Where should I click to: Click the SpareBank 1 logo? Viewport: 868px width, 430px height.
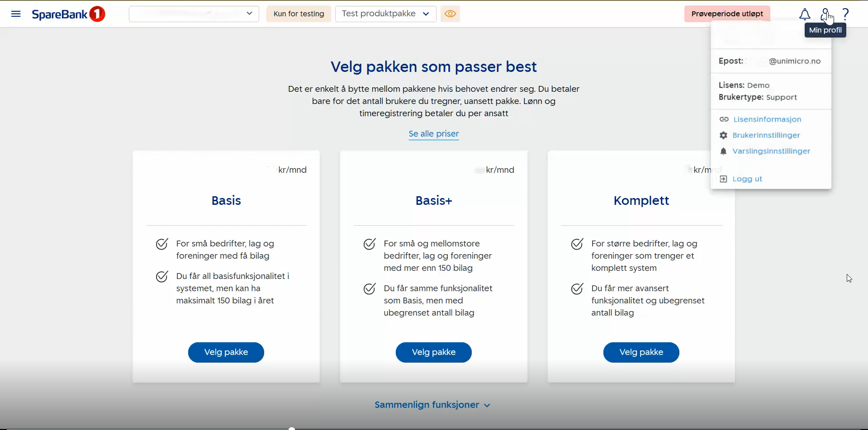68,14
